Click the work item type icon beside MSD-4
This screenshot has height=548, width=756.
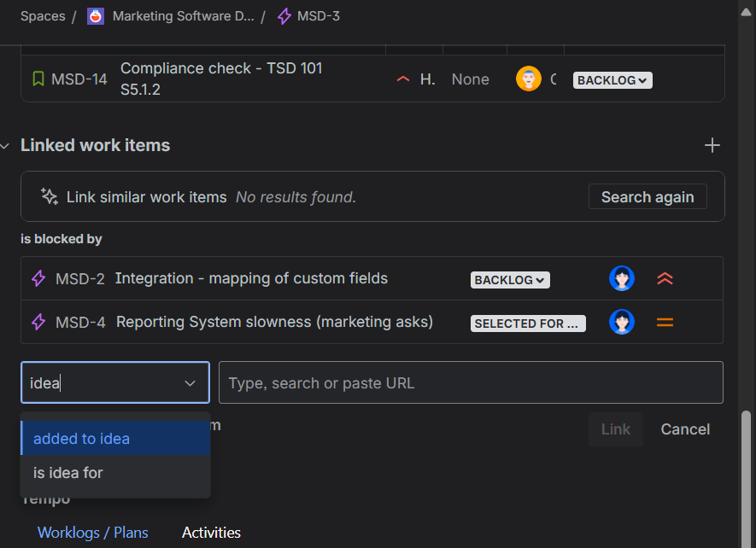click(38, 322)
